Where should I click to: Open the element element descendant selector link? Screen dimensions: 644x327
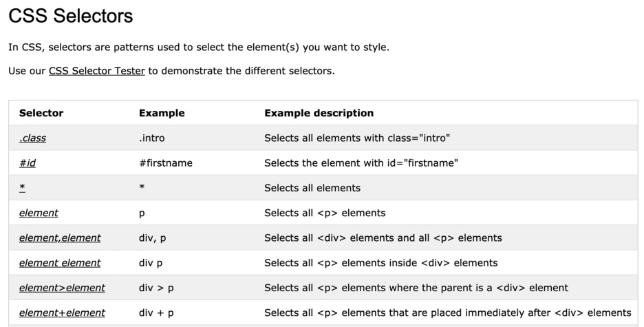[60, 263]
